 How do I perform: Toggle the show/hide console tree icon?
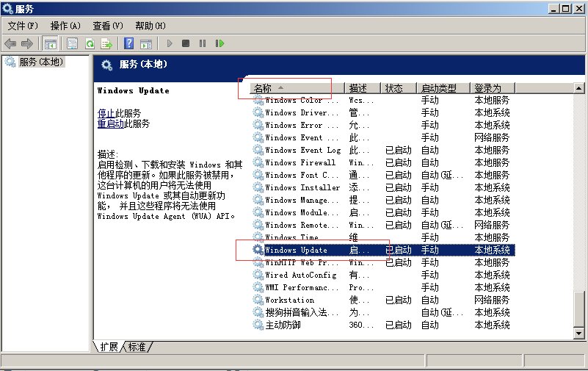[50, 44]
